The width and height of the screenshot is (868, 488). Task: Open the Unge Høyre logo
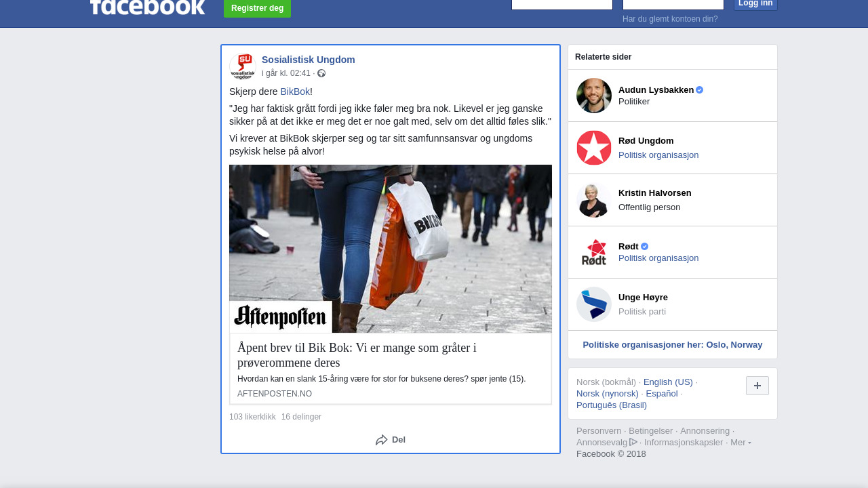pos(594,304)
